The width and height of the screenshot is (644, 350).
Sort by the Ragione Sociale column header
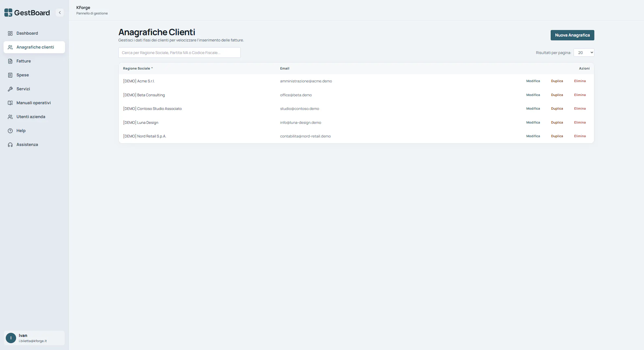pos(138,68)
